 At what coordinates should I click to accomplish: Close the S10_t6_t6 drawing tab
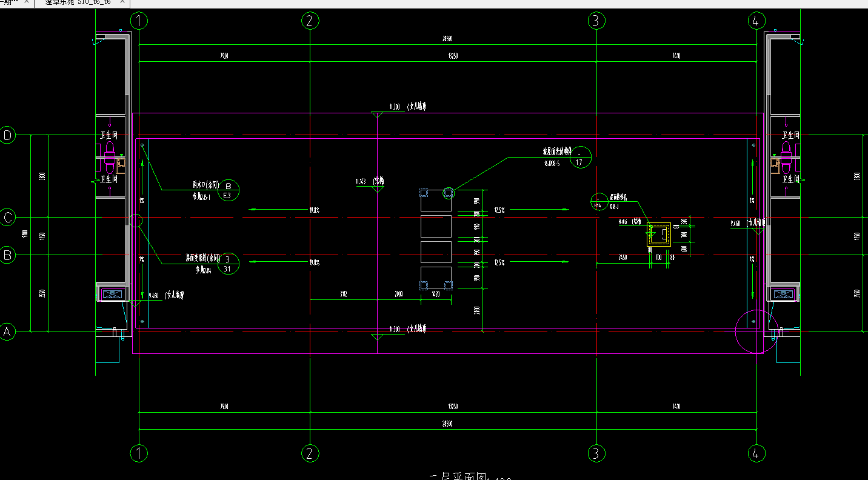coord(121,2)
